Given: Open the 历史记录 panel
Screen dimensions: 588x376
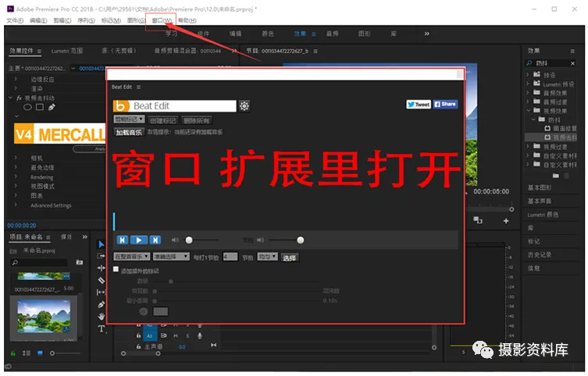Looking at the screenshot, I should (x=540, y=254).
